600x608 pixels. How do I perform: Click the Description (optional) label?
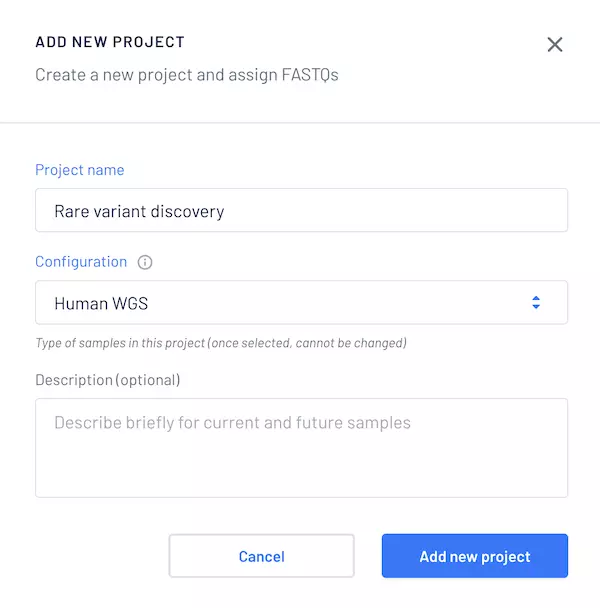point(108,380)
